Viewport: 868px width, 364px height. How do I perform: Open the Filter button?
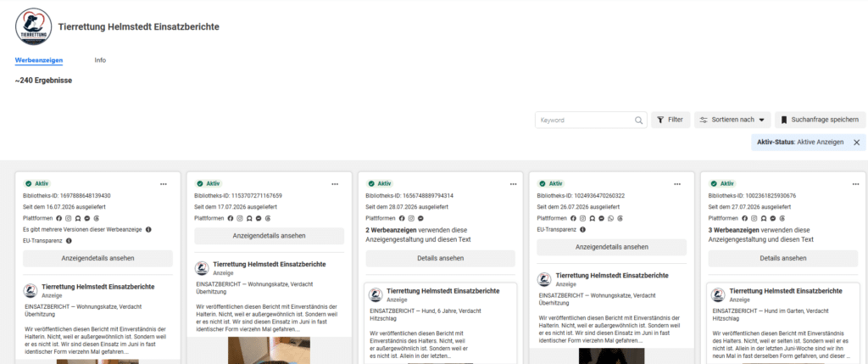pyautogui.click(x=670, y=120)
